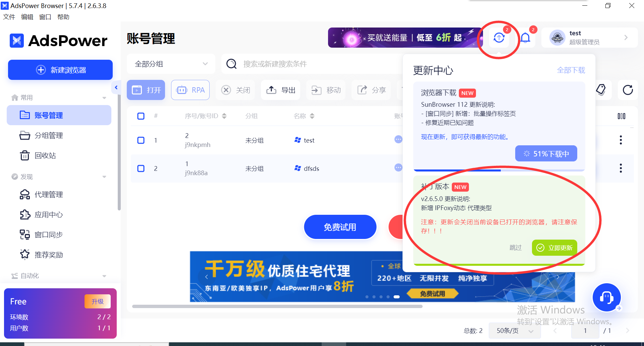Open the notifications bell

525,38
